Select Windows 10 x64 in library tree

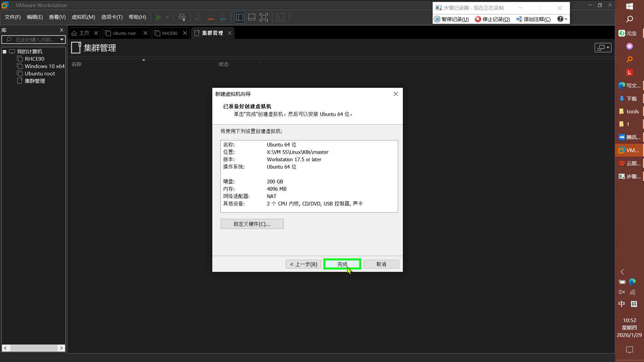(x=44, y=66)
